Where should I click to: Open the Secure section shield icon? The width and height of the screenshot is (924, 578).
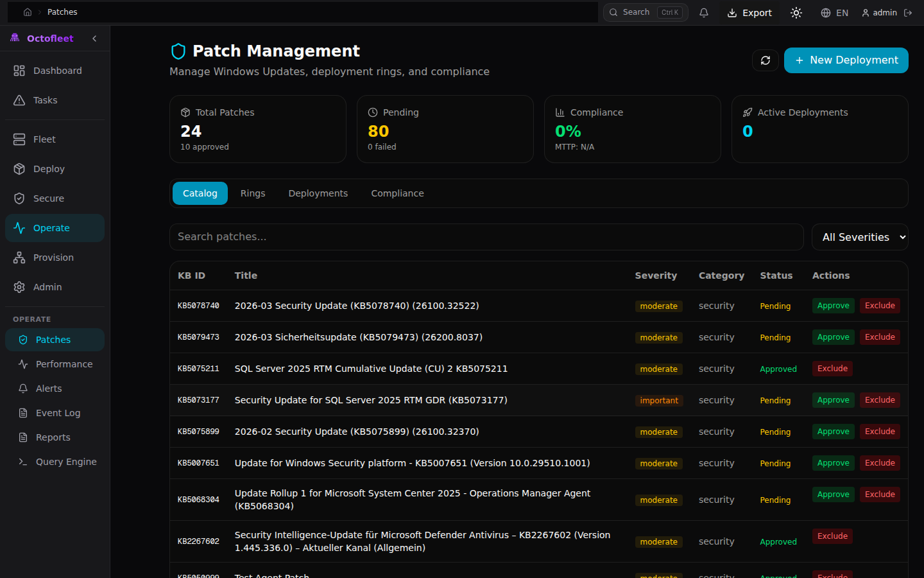coord(20,198)
